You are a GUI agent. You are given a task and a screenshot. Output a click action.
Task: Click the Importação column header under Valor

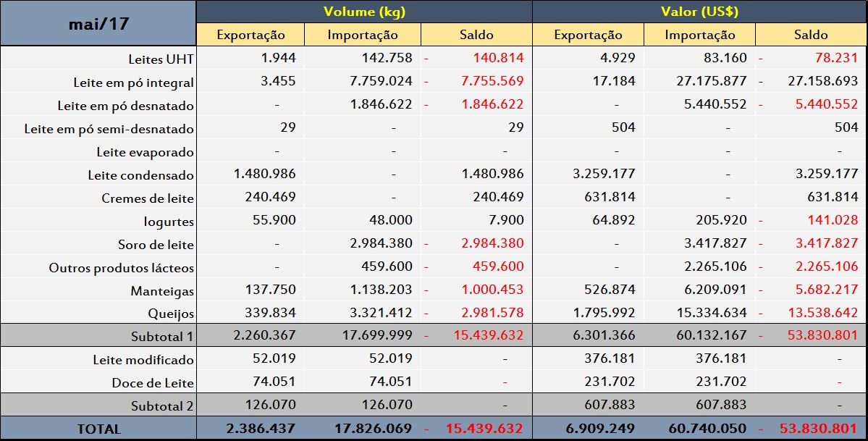[699, 35]
